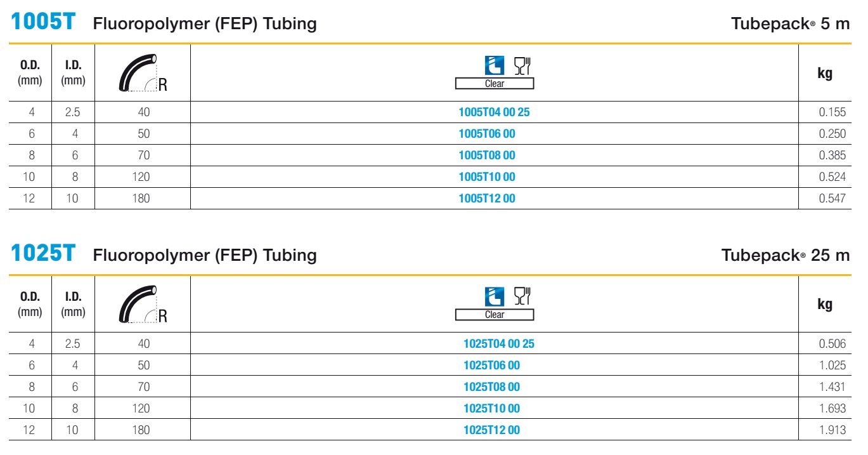Screen dimensions: 868x455
Task: Click the bend radius icon in 1025T table
Action: 143,305
